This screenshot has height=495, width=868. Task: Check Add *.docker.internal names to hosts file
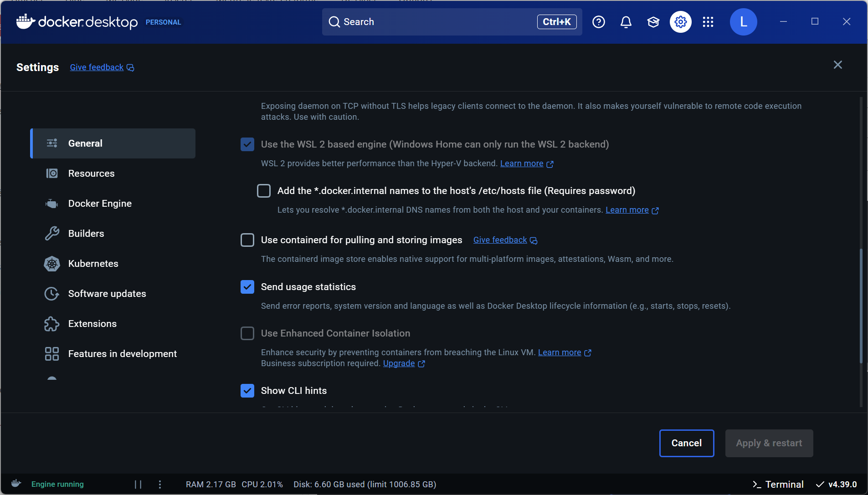264,191
